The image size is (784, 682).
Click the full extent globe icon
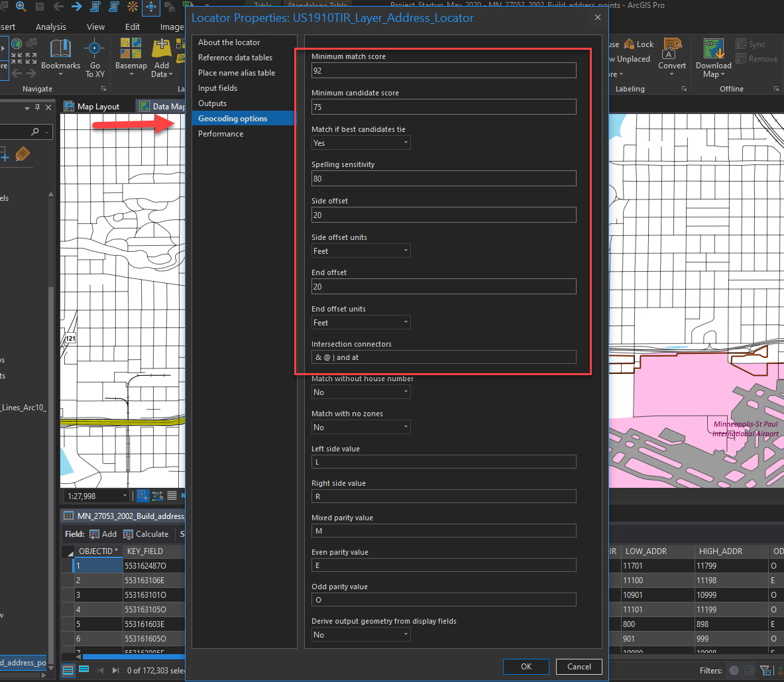(16, 45)
